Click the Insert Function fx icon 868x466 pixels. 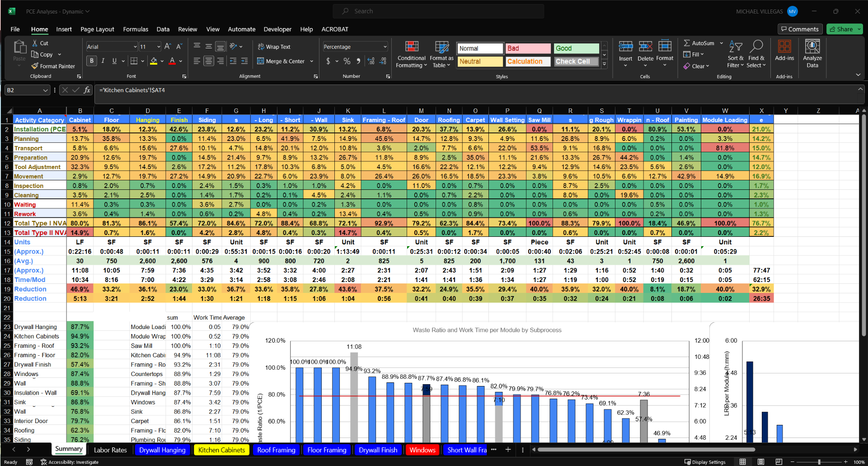(x=87, y=90)
